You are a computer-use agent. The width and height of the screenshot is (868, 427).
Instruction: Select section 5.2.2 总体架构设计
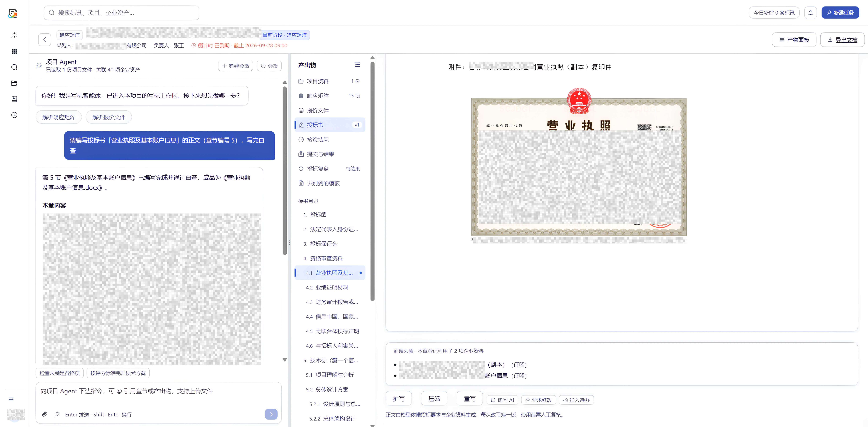point(330,419)
